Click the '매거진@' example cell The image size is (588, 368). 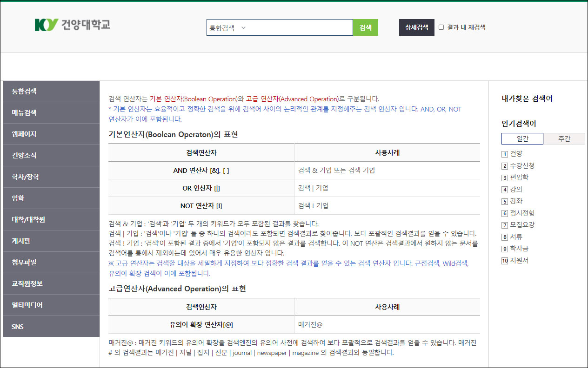click(387, 325)
